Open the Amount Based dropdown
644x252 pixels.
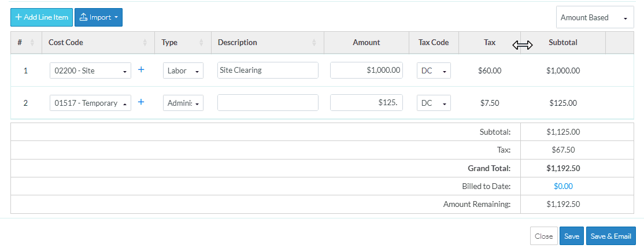click(x=594, y=18)
